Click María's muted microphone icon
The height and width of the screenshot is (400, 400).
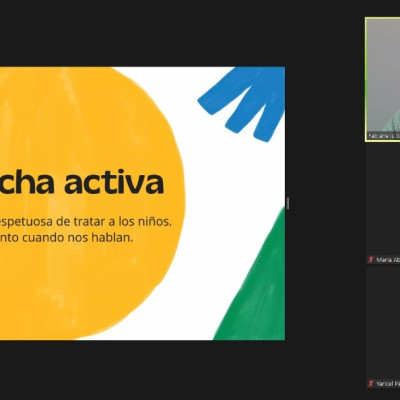[x=371, y=259]
